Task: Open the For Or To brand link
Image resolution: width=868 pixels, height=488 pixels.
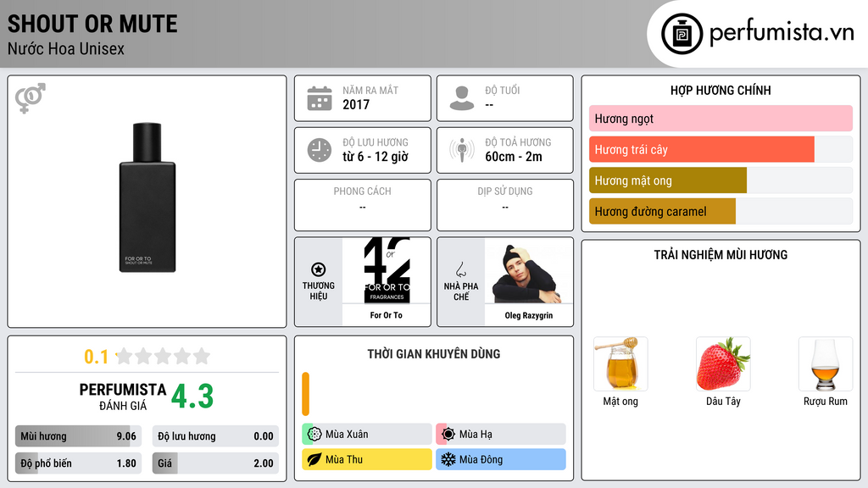Action: pos(387,315)
